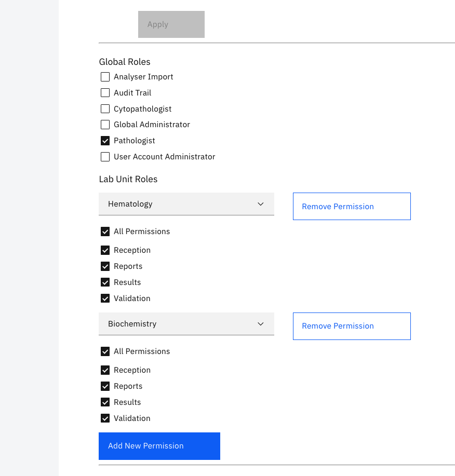The height and width of the screenshot is (476, 455).
Task: Disable Reports permission for Biochemistry
Action: coord(105,386)
